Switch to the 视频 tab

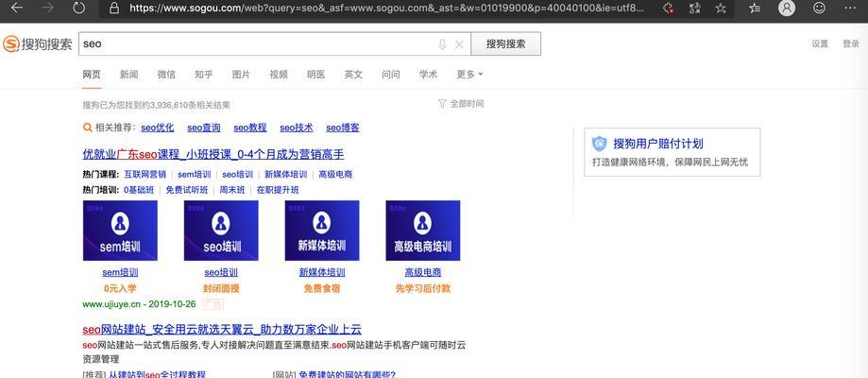(279, 75)
